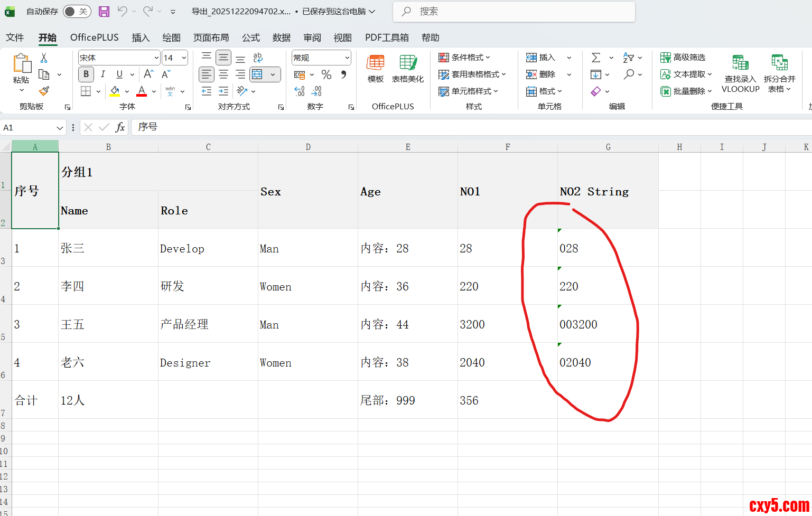Viewport: 812px width, 516px height.
Task: Open the PDF工具箱 ribbon tab
Action: [387, 37]
